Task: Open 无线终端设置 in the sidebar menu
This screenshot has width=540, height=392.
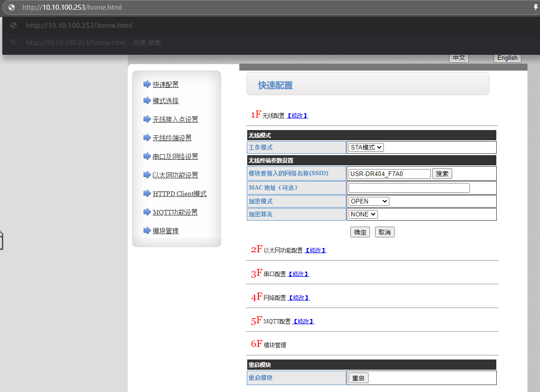Action: [172, 138]
